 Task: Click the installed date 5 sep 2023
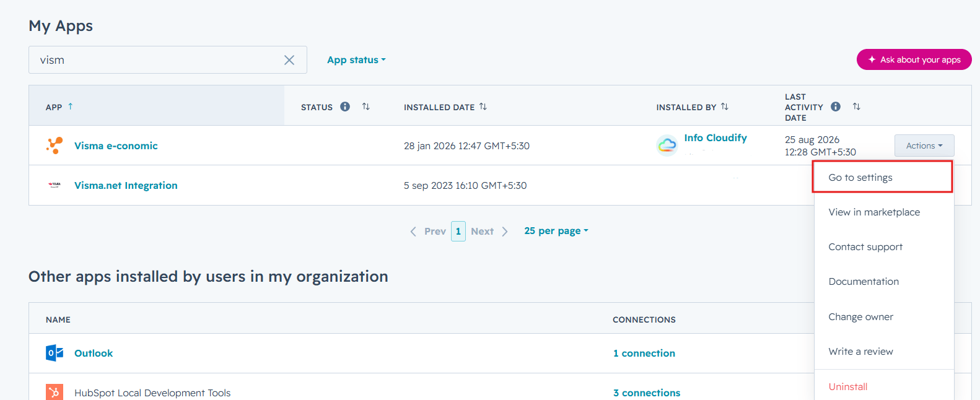(465, 185)
